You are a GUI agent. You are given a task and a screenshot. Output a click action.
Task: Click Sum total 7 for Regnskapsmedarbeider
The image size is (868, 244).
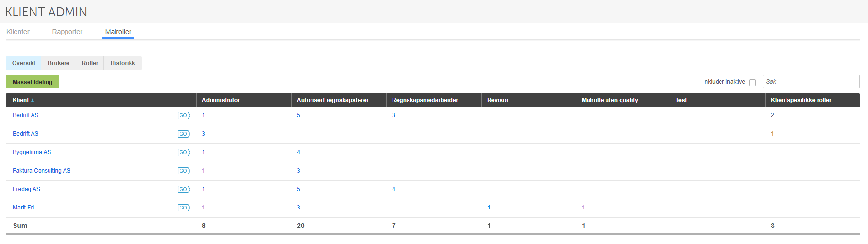tap(393, 226)
